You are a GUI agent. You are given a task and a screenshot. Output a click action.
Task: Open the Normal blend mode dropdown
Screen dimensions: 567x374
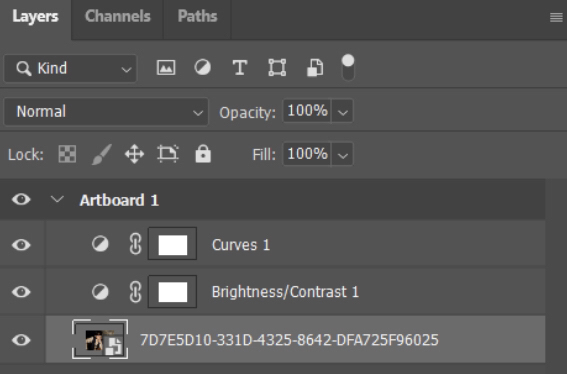[x=106, y=111]
